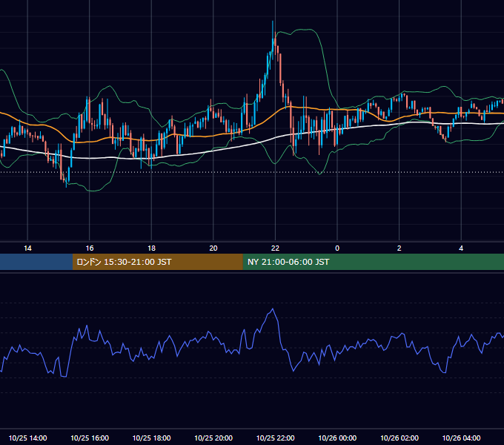This screenshot has height=445, width=504.
Task: Select the NY 21:00-06:00 JST session bar
Action: [373, 262]
